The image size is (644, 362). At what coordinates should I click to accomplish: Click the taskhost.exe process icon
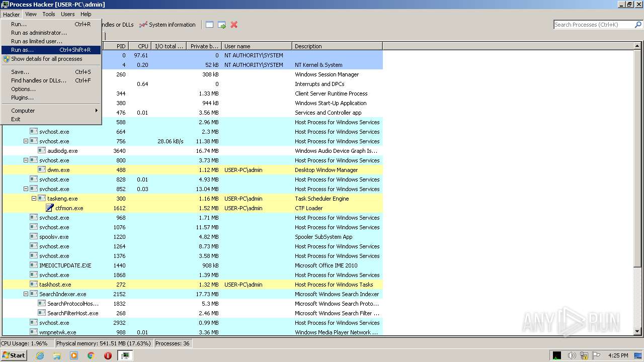(34, 284)
